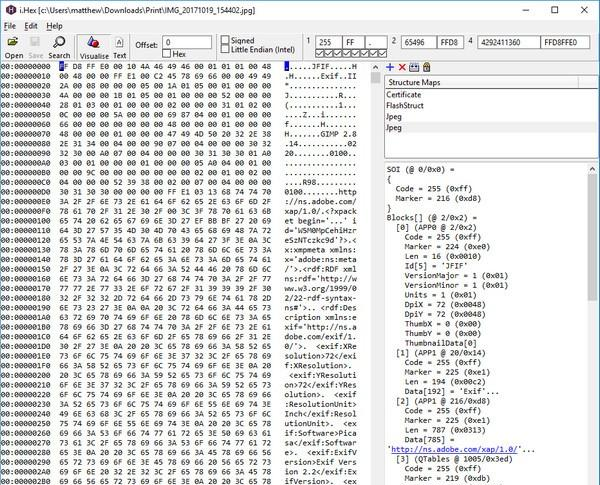Click 'SOI (@ 0/0x0) =' line
Viewport: 600px width, 485px height.
420,169
